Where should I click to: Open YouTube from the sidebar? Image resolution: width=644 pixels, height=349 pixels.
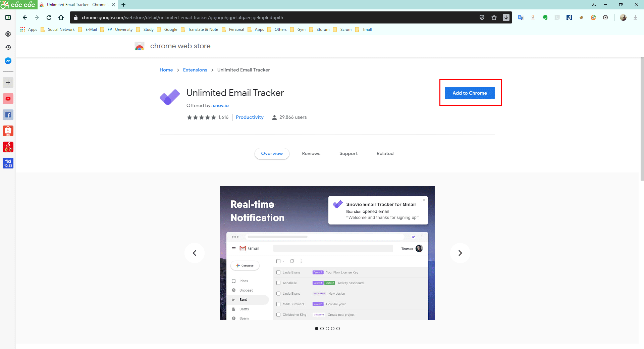(x=8, y=99)
